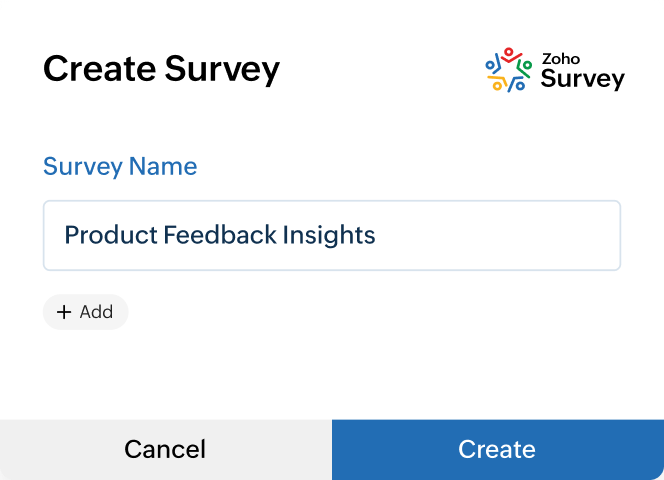The height and width of the screenshot is (480, 664).
Task: Click the word "Product" in the name field
Action: click(104, 236)
